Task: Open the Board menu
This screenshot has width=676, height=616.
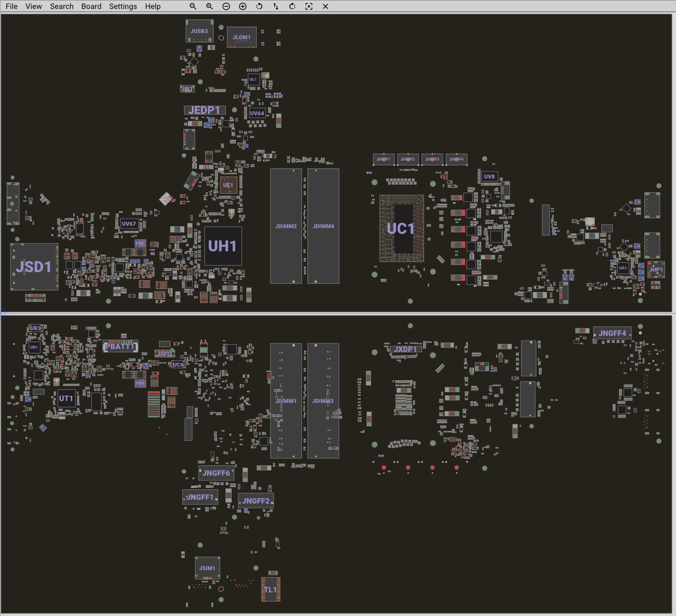Action: pos(91,6)
